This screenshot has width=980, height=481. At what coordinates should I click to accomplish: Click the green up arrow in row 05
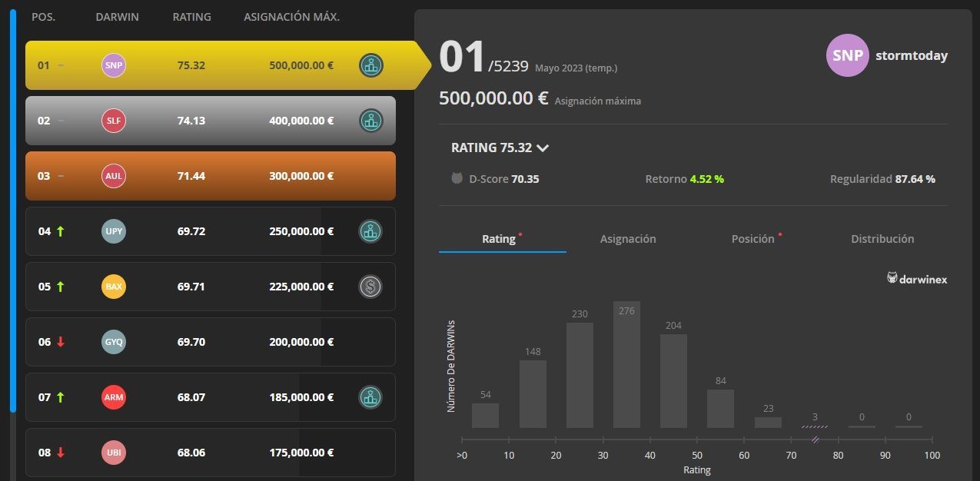(x=61, y=287)
